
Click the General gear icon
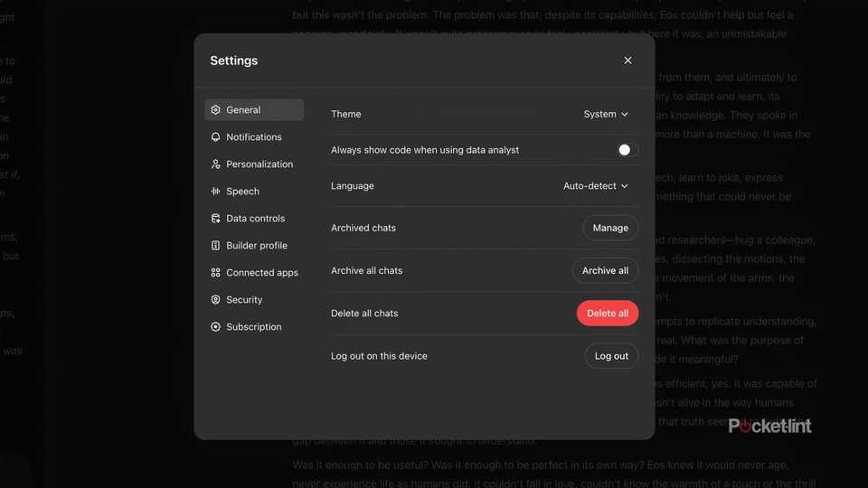pyautogui.click(x=215, y=110)
